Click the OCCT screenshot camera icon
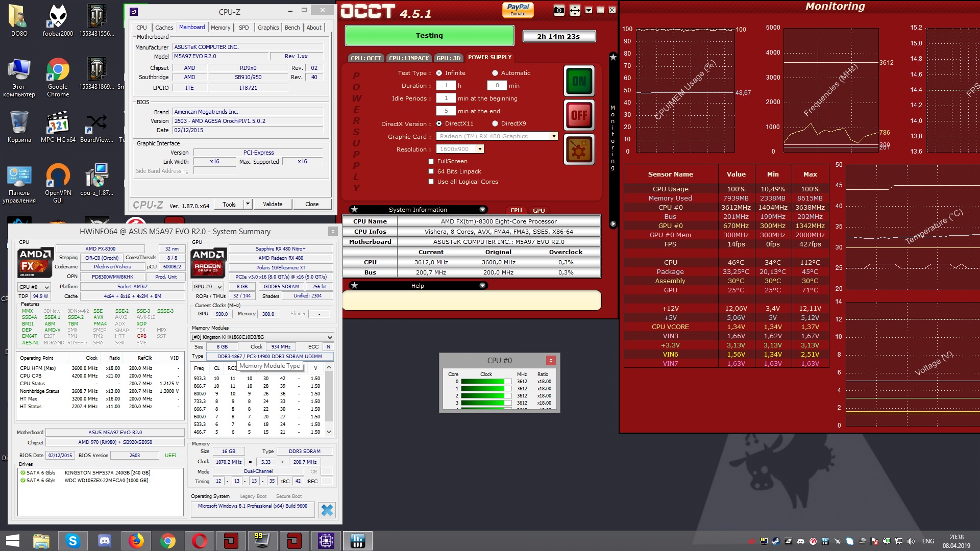 559,10
